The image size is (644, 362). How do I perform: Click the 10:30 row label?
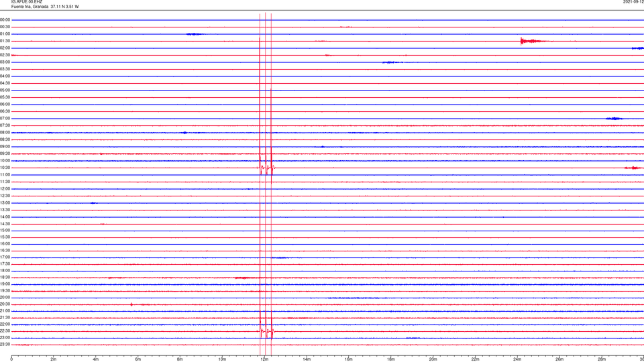pos(5,168)
